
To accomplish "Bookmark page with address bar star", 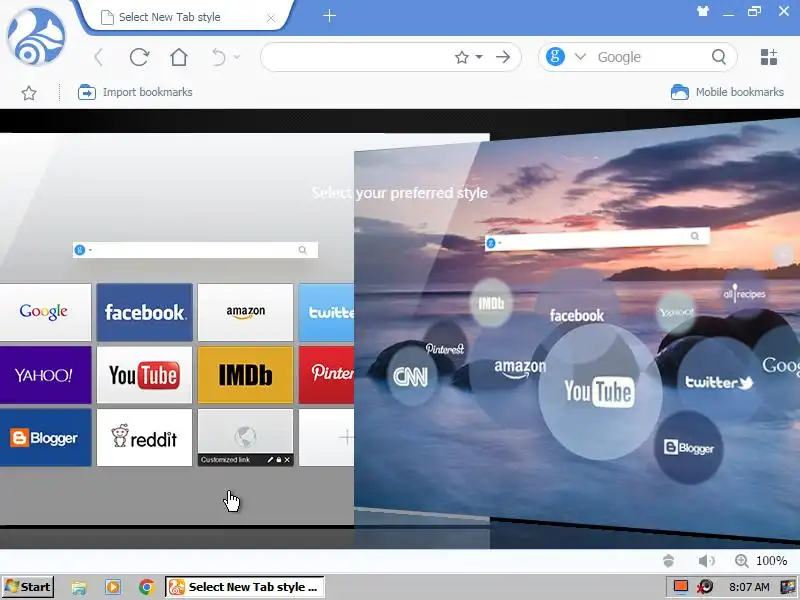I will (x=462, y=57).
